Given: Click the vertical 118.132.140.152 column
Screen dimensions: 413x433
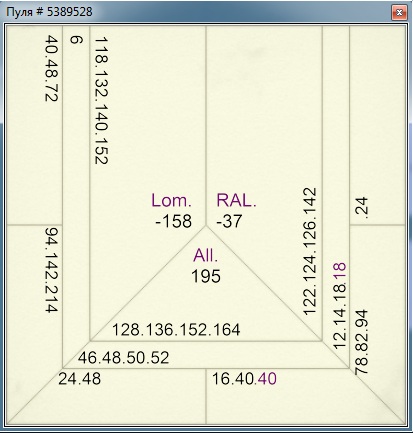Looking at the screenshot, I should [101, 100].
